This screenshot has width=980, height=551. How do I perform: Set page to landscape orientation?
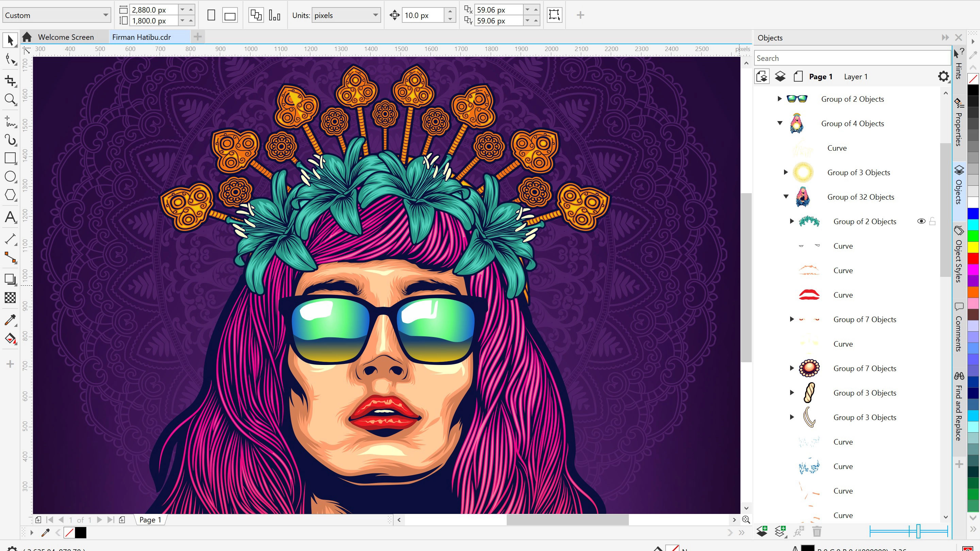click(x=230, y=16)
